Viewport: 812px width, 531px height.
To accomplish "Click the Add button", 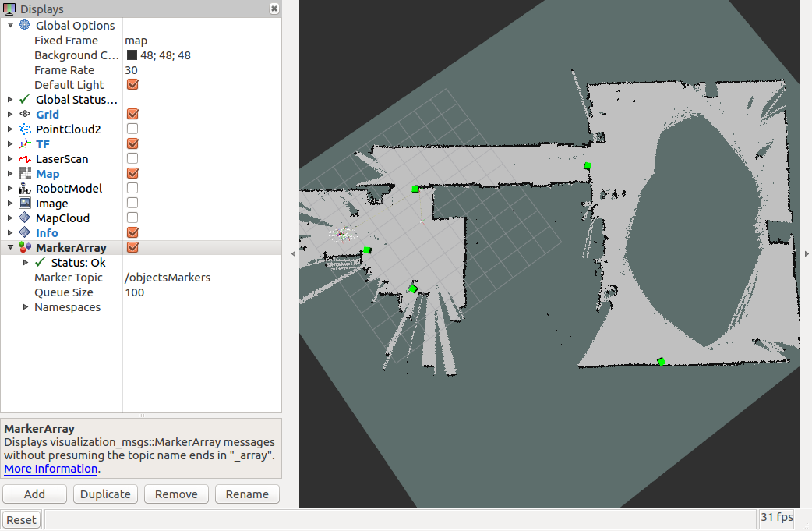I will 34,494.
